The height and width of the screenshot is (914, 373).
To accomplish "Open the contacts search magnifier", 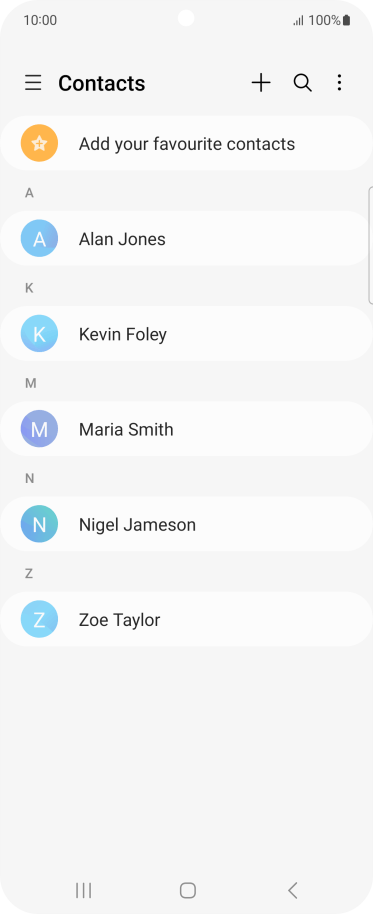I will click(302, 83).
